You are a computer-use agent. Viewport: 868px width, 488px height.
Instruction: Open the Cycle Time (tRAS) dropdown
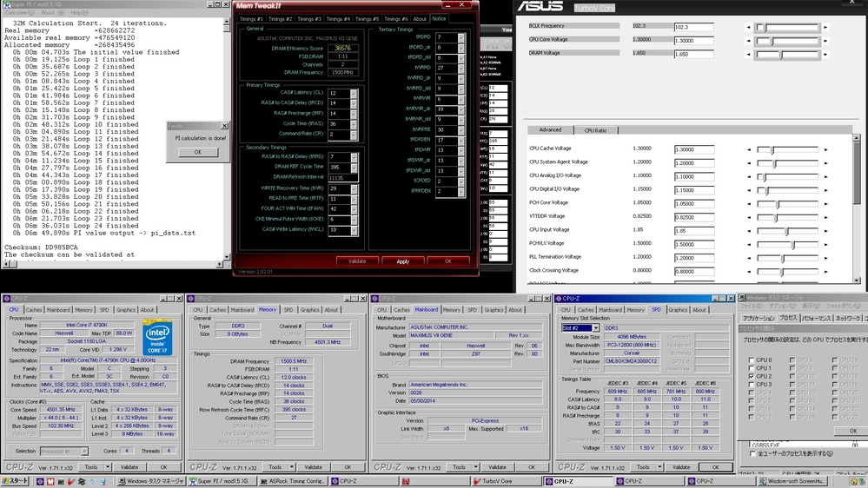(x=354, y=124)
